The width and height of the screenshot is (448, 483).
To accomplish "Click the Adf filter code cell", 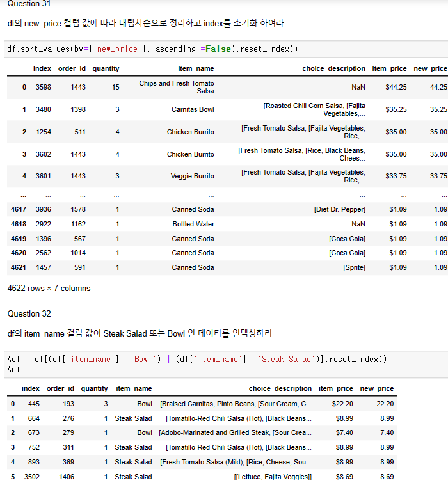I will (227, 364).
